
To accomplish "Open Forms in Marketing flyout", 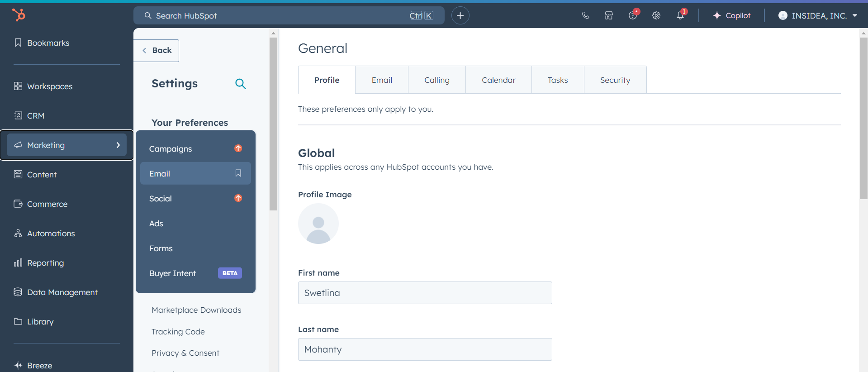I will tap(195, 248).
